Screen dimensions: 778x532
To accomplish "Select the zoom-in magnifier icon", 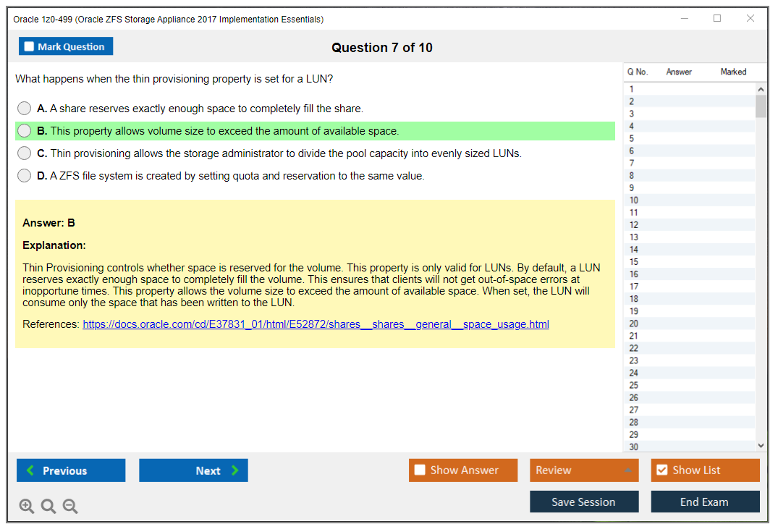I will pyautogui.click(x=26, y=506).
